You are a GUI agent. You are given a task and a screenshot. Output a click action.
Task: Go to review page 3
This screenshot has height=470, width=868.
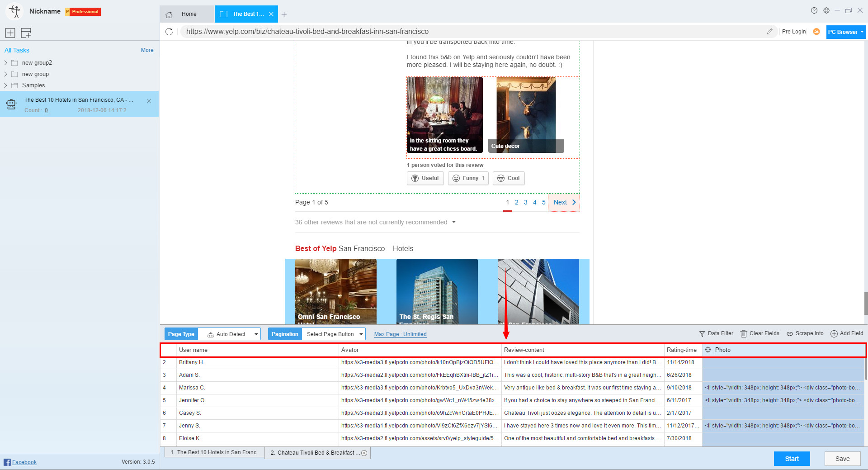(x=525, y=202)
